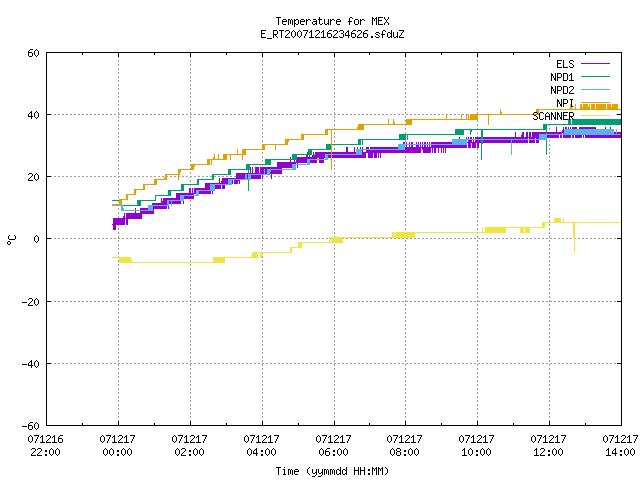640x480 pixels.
Task: Click the x-axis label 071217 04:00
Action: tap(261, 446)
